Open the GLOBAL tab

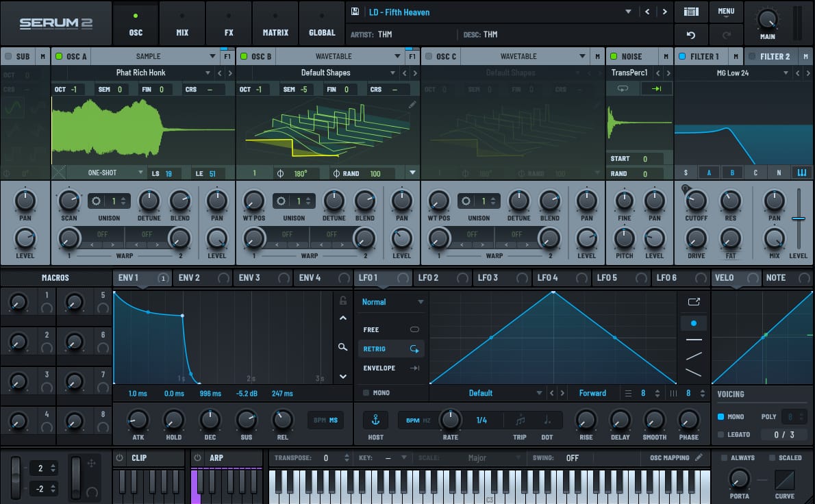coord(322,23)
